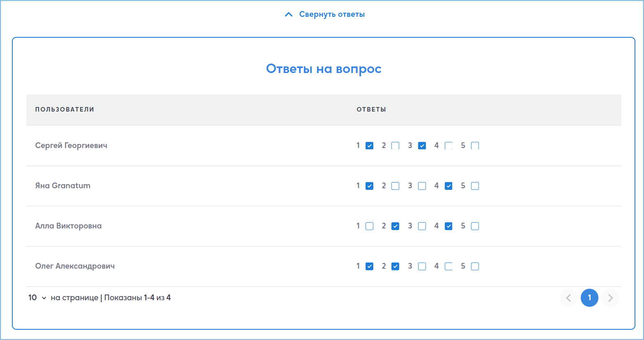
Task: Check answer 1 for Алла Викторовна
Action: coord(369,226)
